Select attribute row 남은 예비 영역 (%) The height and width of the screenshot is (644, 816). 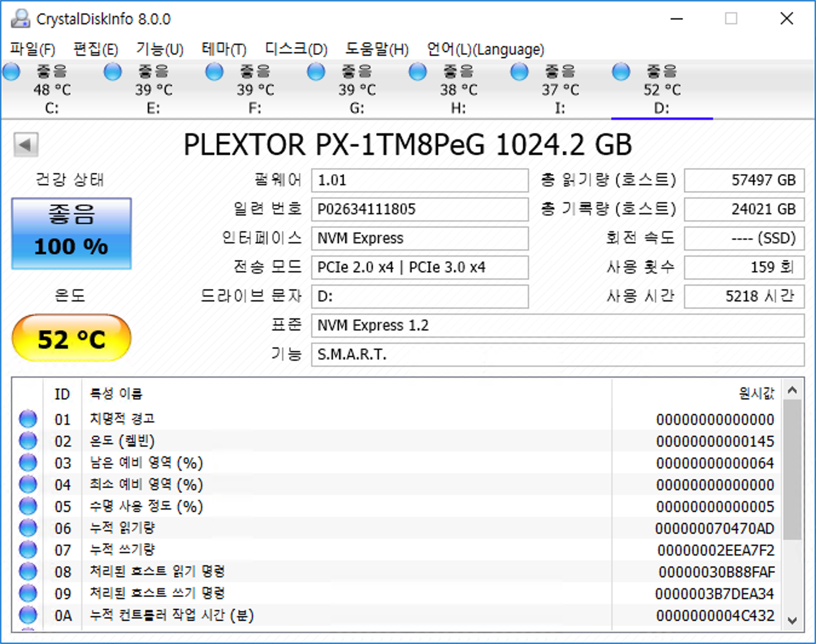397,462
